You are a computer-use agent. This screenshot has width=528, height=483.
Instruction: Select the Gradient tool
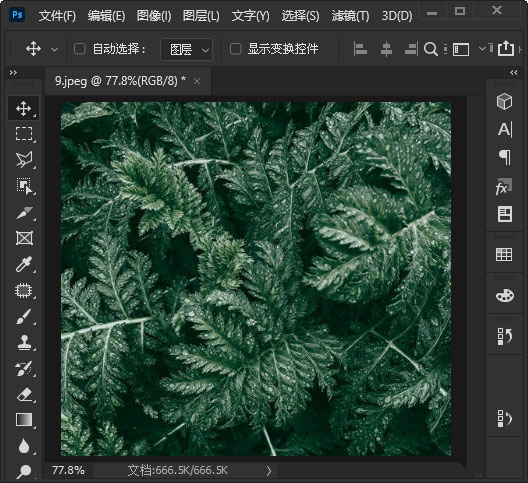coord(24,420)
